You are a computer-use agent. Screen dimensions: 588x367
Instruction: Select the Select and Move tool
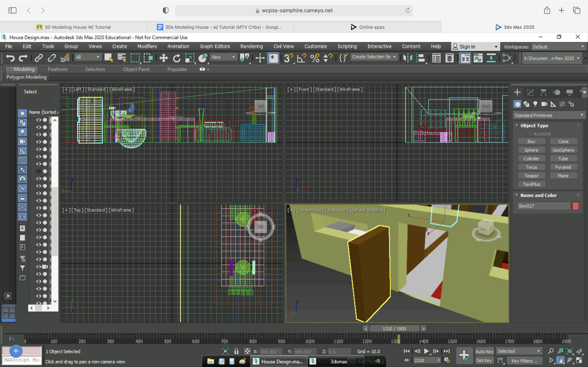tap(163, 58)
